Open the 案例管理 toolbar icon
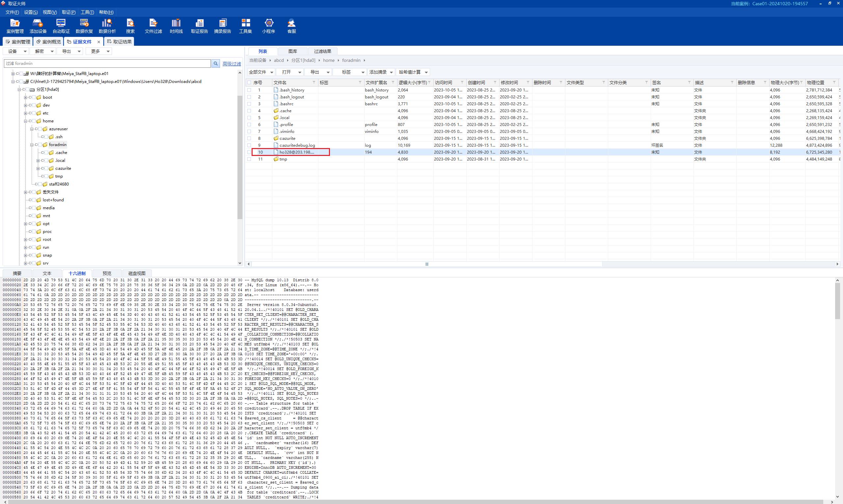The height and width of the screenshot is (504, 843). [15, 26]
